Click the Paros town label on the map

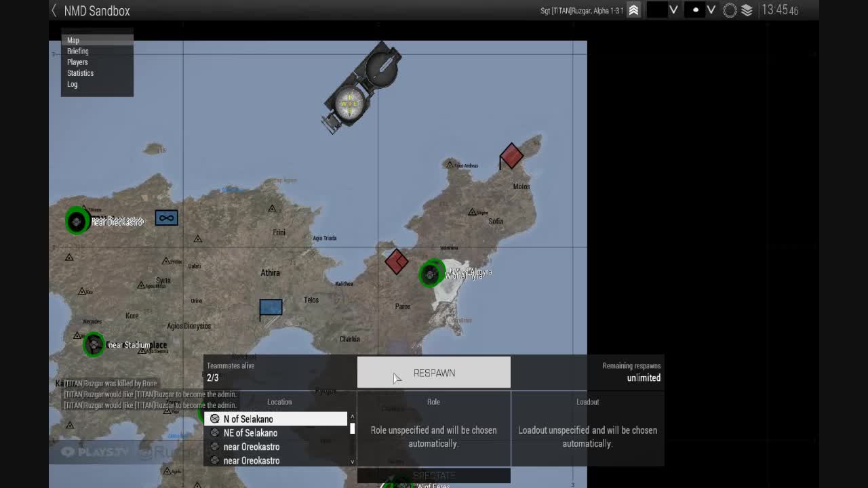403,306
